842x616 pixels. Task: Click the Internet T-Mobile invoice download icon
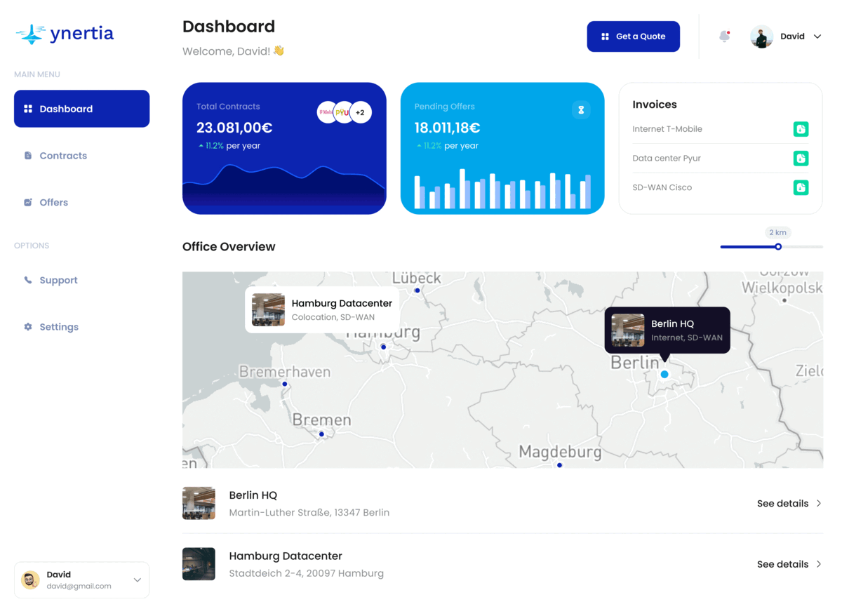801,129
